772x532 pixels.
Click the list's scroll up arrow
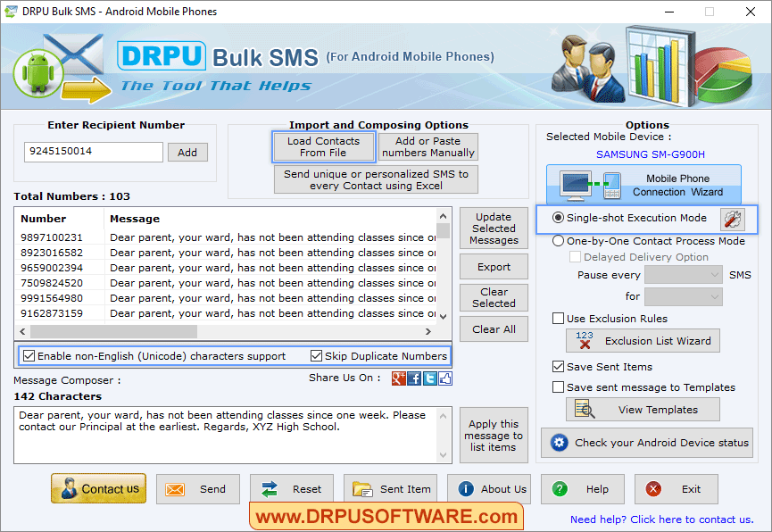[x=443, y=216]
